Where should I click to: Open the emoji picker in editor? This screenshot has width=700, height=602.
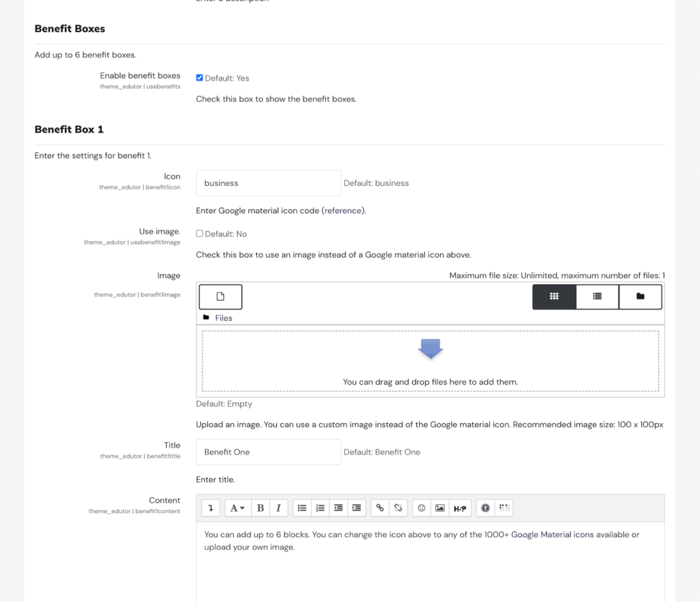pyautogui.click(x=422, y=508)
